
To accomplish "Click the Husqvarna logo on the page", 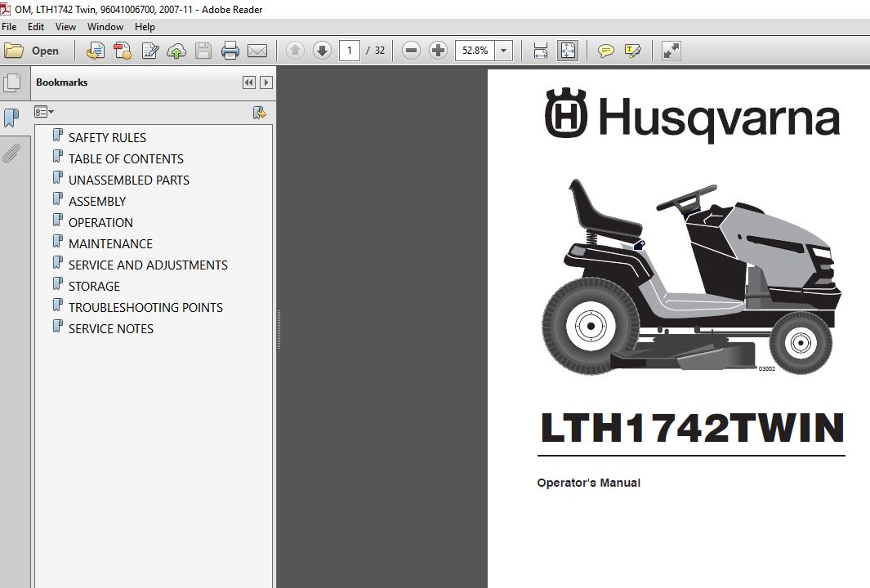I will pyautogui.click(x=692, y=115).
